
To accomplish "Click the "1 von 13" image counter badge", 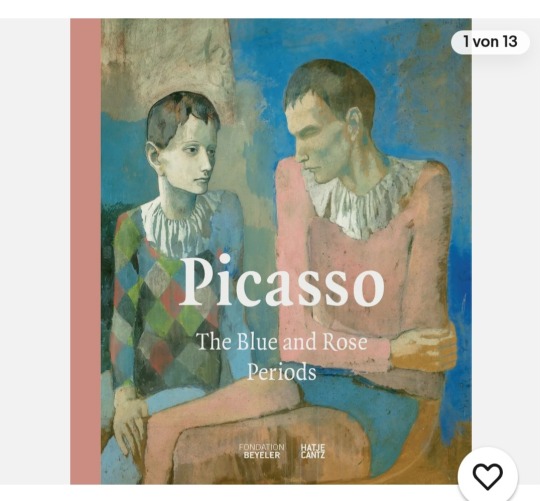I will (490, 42).
